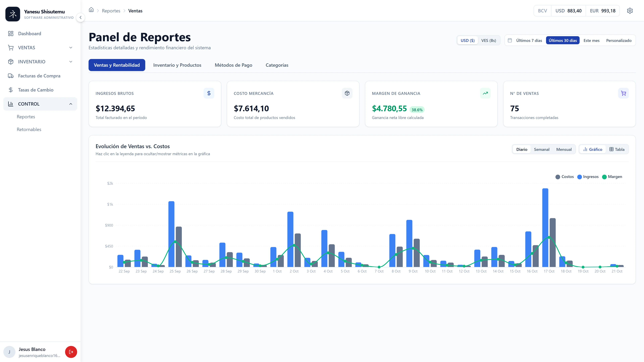Click the calendar icon beside date range
The image size is (644, 362).
click(x=510, y=40)
